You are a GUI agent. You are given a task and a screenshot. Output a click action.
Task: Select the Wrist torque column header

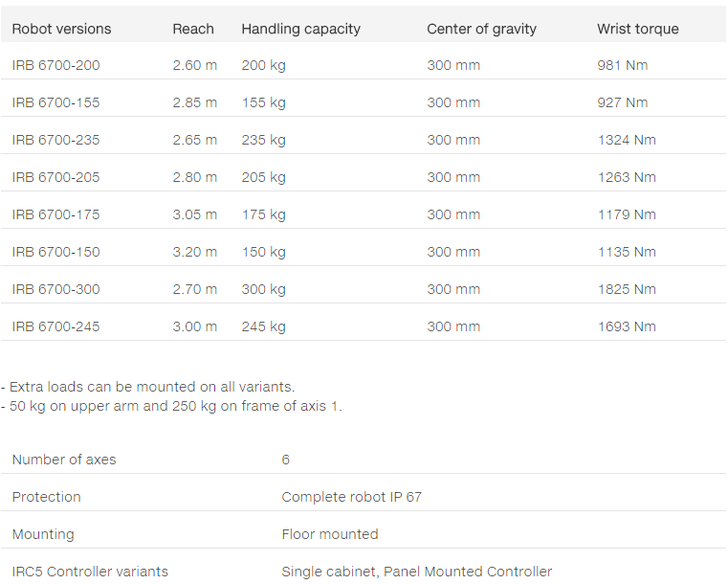coord(638,29)
